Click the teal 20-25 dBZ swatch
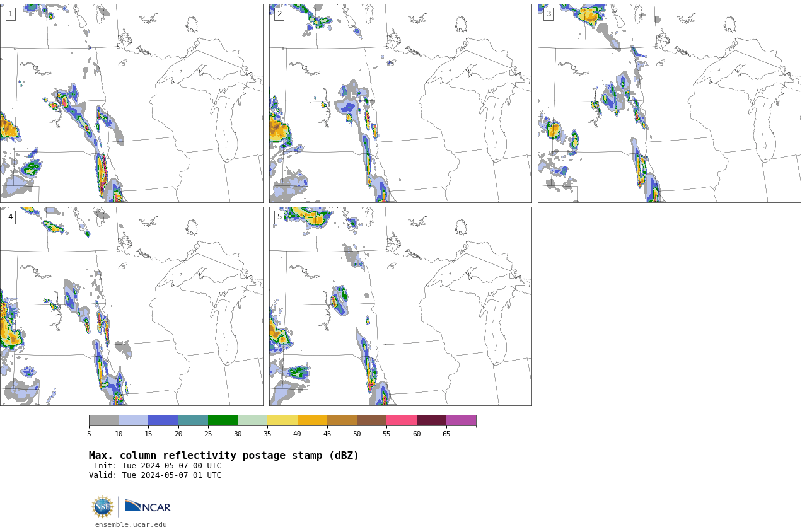This screenshot has width=807, height=532. [193, 420]
